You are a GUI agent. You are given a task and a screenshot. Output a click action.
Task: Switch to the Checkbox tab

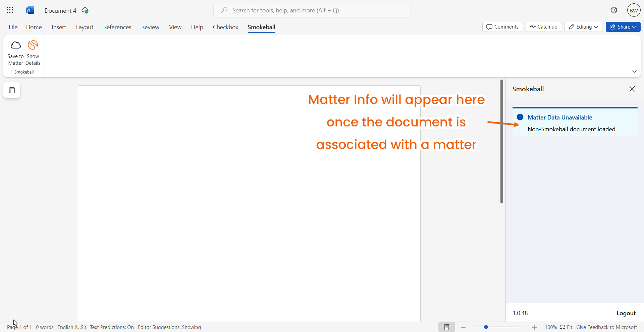click(x=225, y=27)
